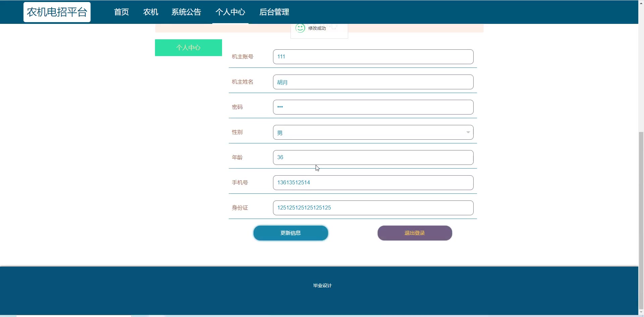Open the 后台管理 nav item
The height and width of the screenshot is (317, 644).
274,12
